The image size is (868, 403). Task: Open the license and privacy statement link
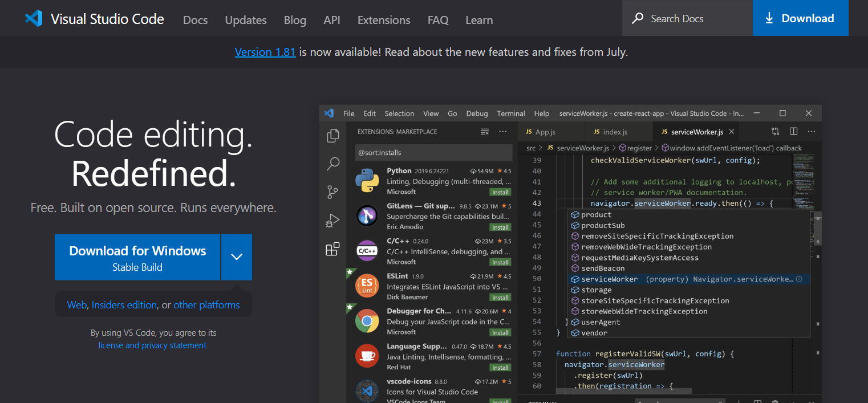[x=152, y=345]
